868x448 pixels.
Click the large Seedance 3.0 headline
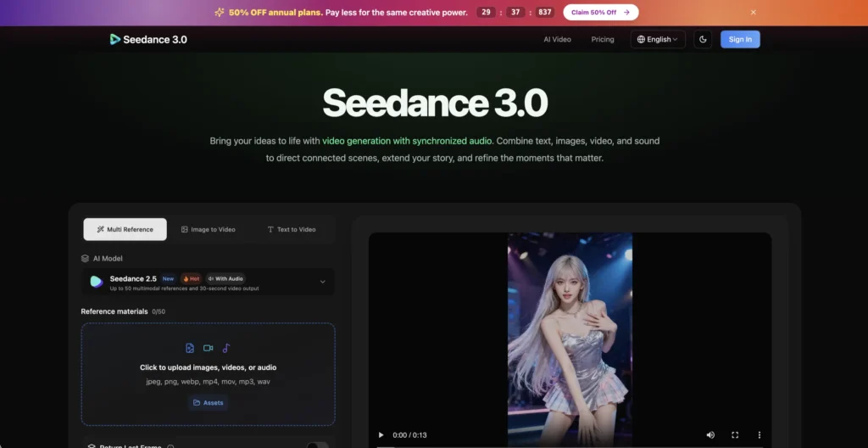435,103
